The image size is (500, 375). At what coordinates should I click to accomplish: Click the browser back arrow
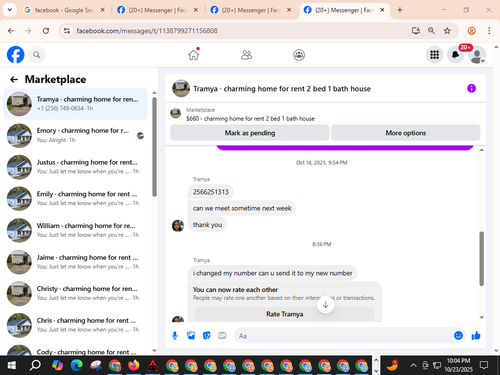coord(11,31)
